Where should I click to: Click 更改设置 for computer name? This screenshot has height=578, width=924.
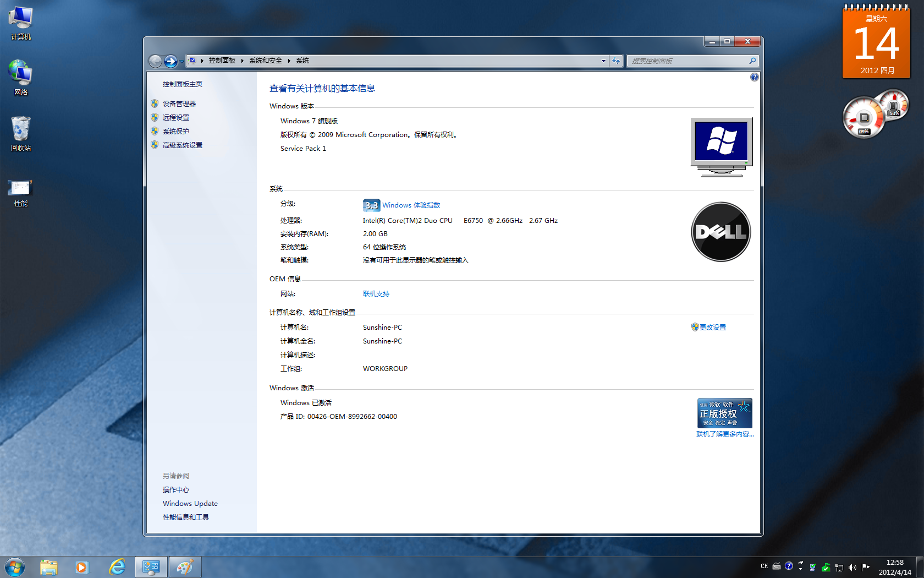[713, 327]
